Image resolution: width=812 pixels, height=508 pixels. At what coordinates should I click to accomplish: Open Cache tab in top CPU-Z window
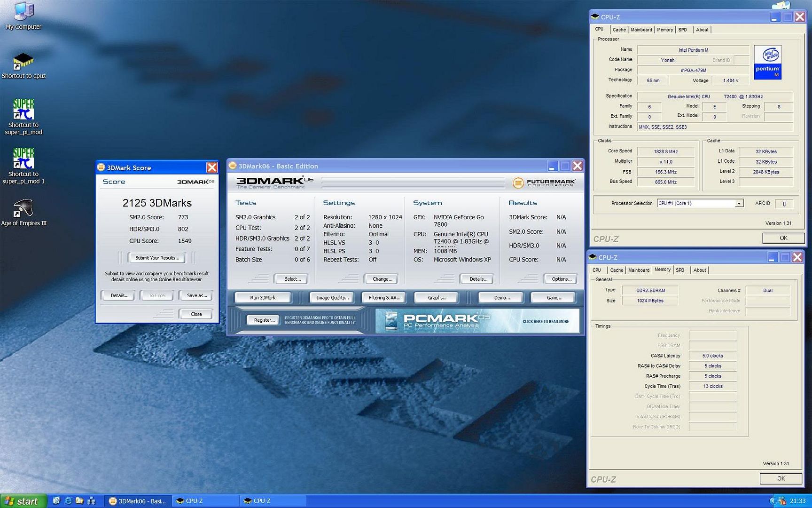619,30
